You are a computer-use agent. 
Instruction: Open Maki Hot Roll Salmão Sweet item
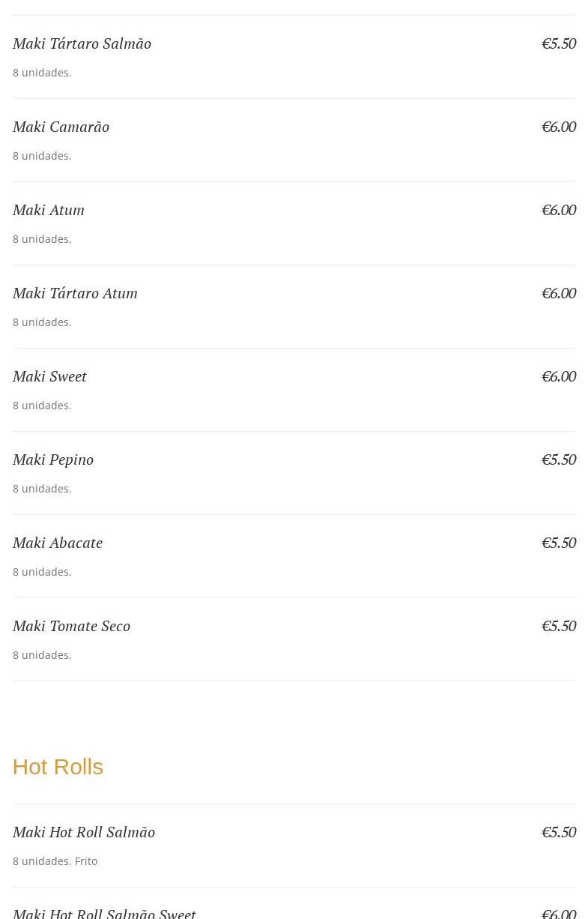(104, 913)
